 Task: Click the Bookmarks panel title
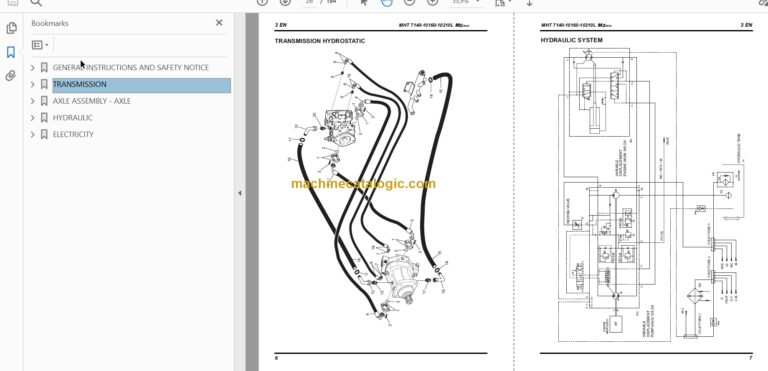pos(49,23)
